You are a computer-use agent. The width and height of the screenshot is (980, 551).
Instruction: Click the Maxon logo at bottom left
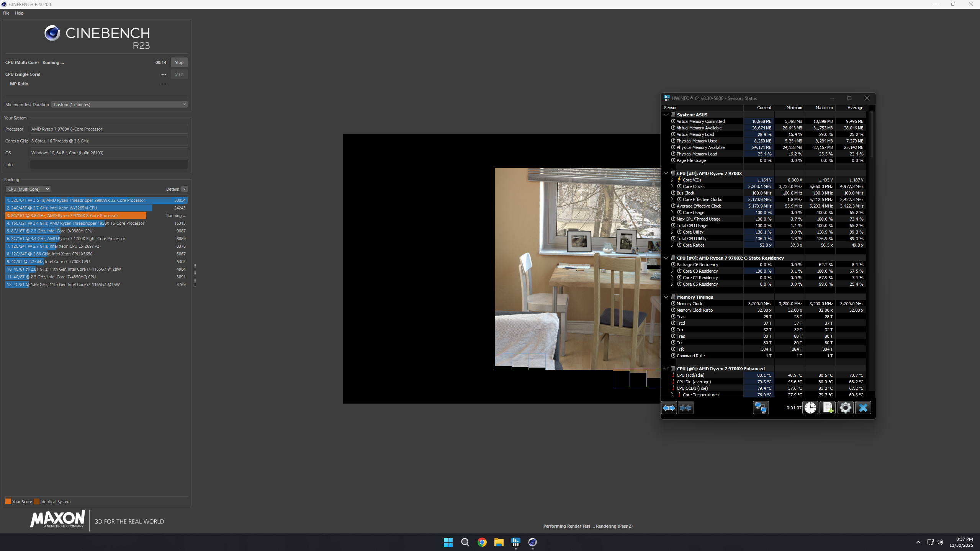[57, 519]
